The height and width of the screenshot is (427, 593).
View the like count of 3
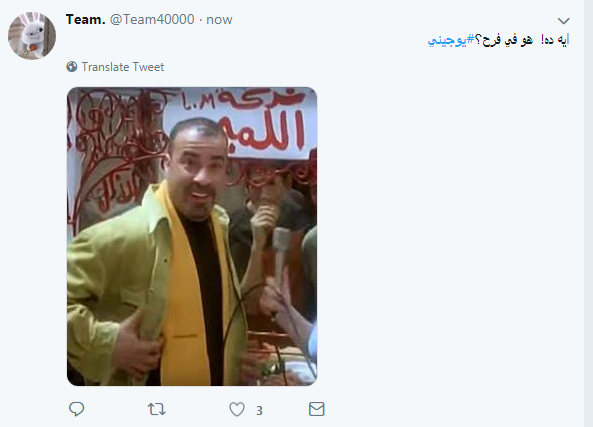click(x=259, y=410)
